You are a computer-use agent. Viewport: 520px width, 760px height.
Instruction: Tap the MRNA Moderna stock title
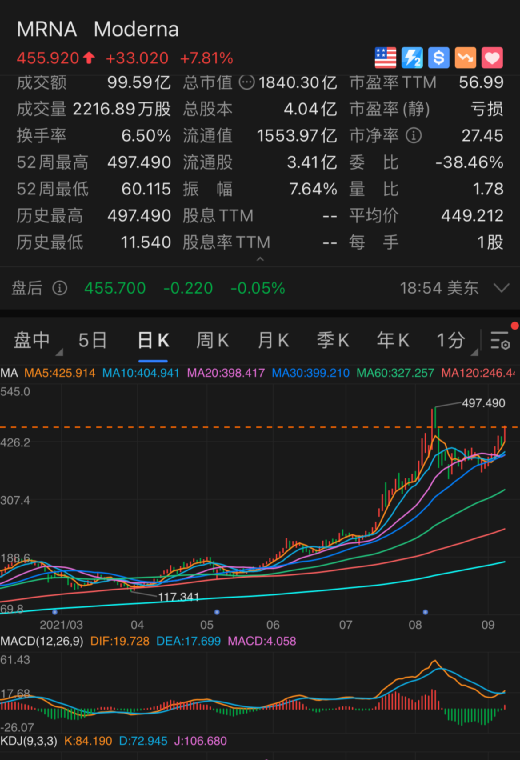click(98, 30)
